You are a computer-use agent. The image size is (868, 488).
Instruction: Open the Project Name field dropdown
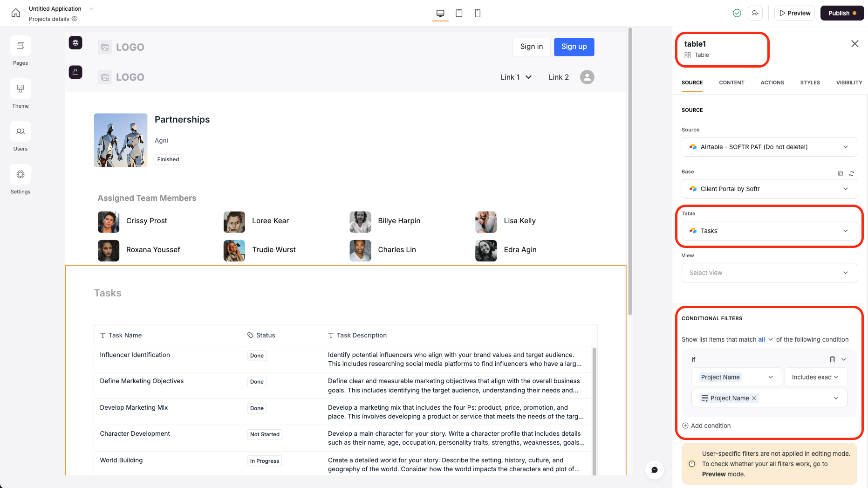click(736, 377)
